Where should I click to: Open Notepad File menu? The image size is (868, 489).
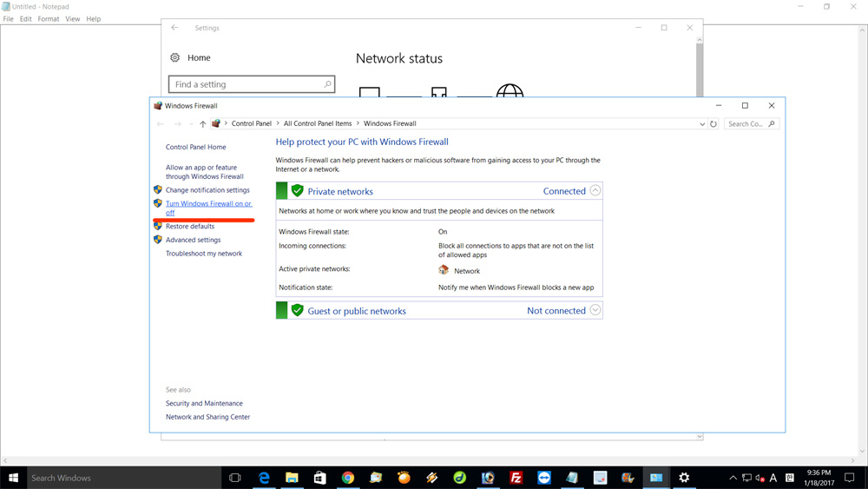[x=9, y=19]
